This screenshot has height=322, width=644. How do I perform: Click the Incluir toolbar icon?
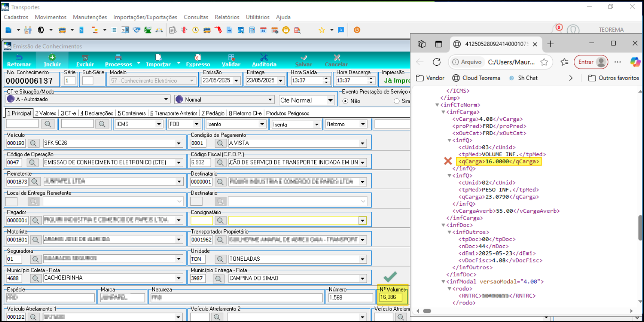tap(52, 58)
